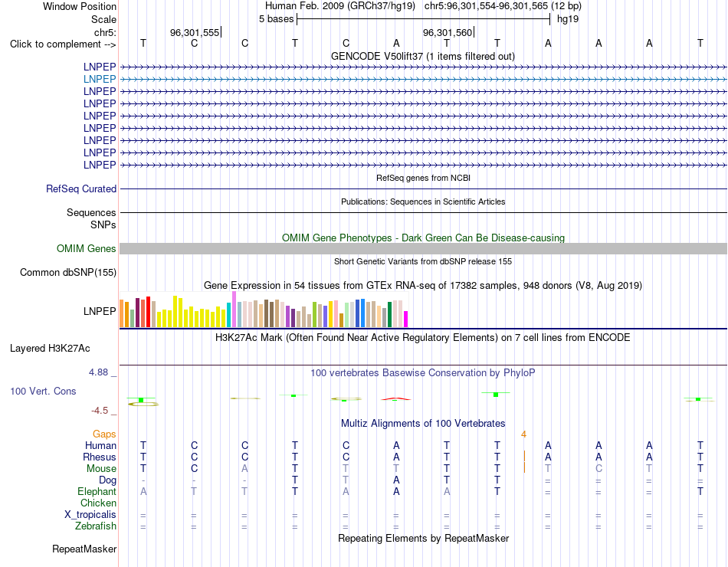Click the Scale label

[103, 19]
